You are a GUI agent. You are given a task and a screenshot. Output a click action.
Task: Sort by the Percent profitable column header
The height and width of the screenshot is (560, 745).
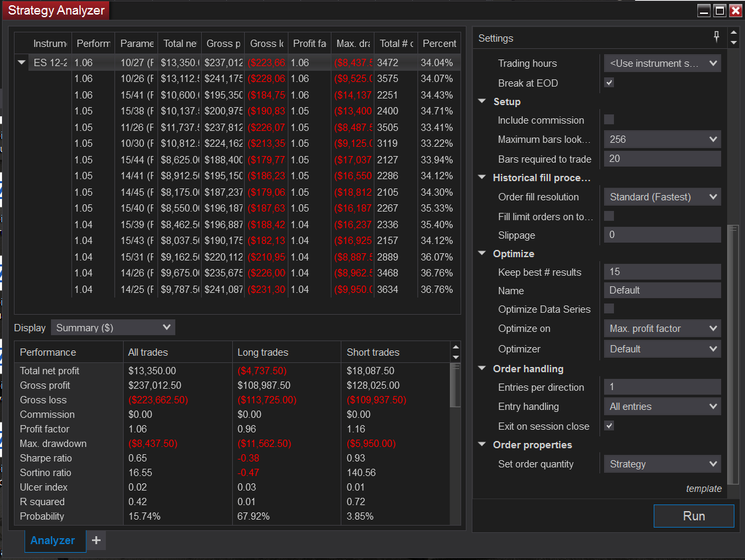click(439, 43)
